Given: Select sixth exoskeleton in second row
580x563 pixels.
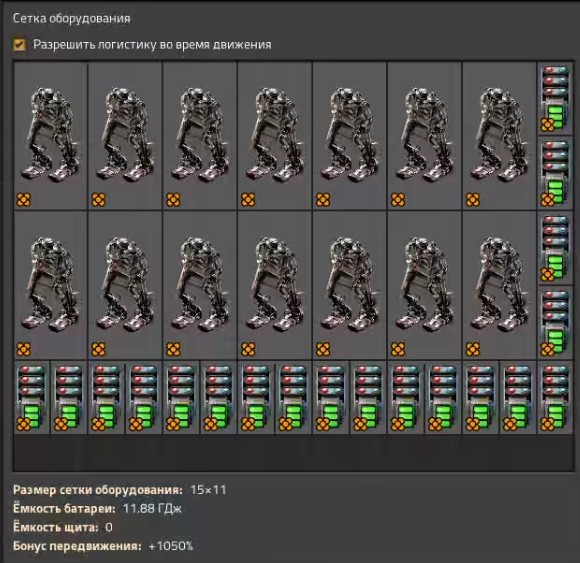Looking at the screenshot, I should [x=424, y=285].
